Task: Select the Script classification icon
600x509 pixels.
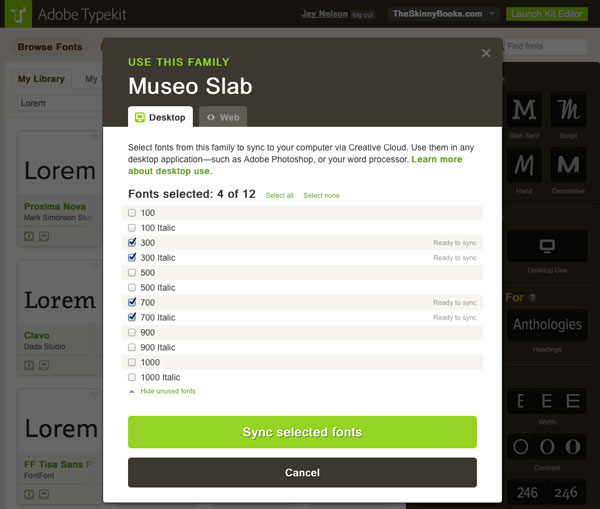Action: click(568, 109)
